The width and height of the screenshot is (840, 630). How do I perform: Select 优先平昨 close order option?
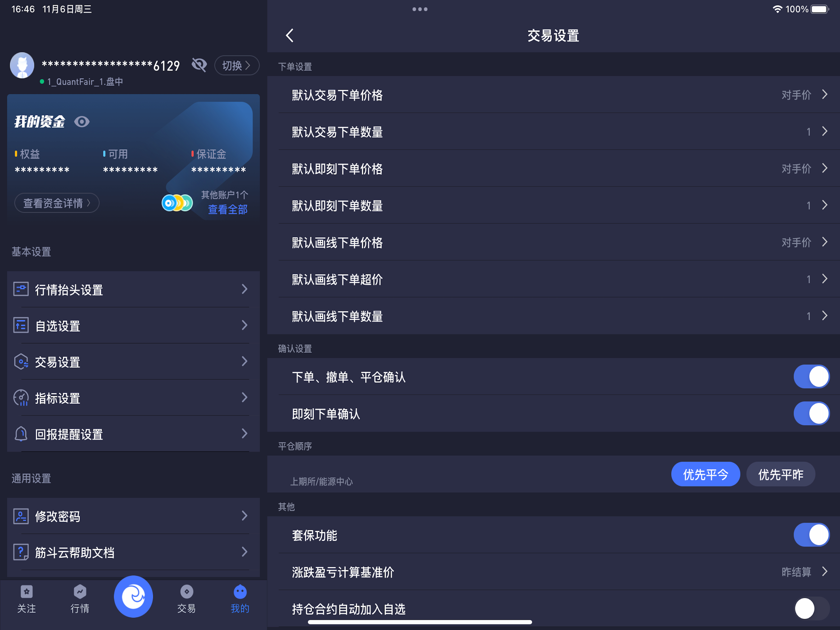pos(781,474)
